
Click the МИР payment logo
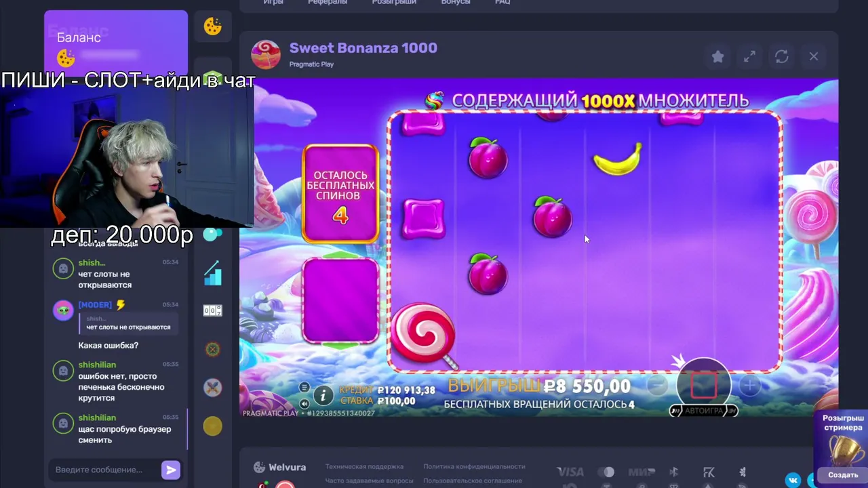pos(641,472)
